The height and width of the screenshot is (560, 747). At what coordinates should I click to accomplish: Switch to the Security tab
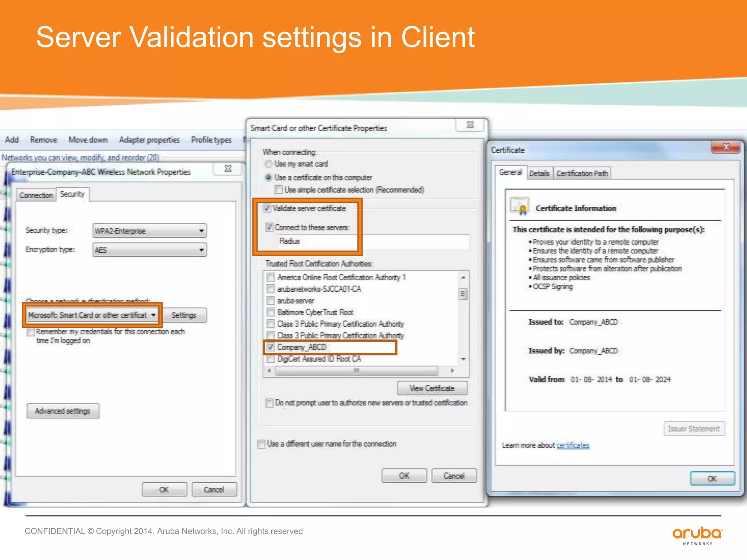pyautogui.click(x=72, y=194)
